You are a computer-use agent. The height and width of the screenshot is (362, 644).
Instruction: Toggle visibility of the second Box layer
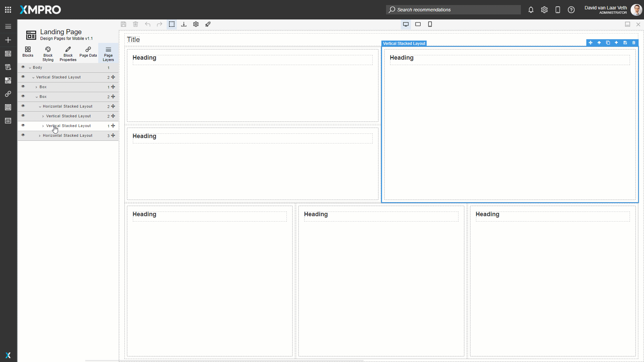click(x=23, y=96)
